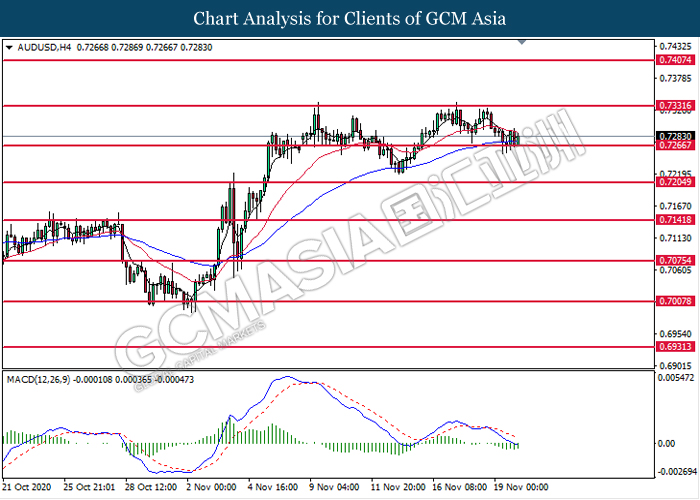Click the MACD(12,26,9) indicator label
The image size is (700, 500).
[x=38, y=380]
